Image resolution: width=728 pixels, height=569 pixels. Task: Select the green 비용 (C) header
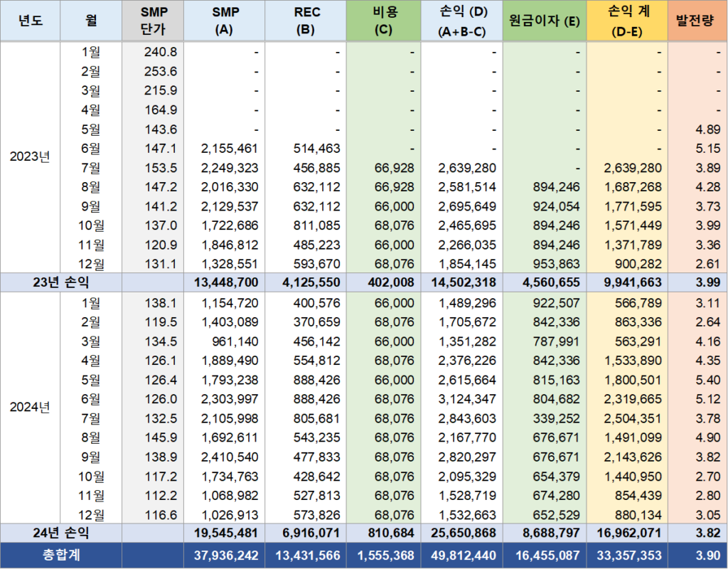coord(387,21)
